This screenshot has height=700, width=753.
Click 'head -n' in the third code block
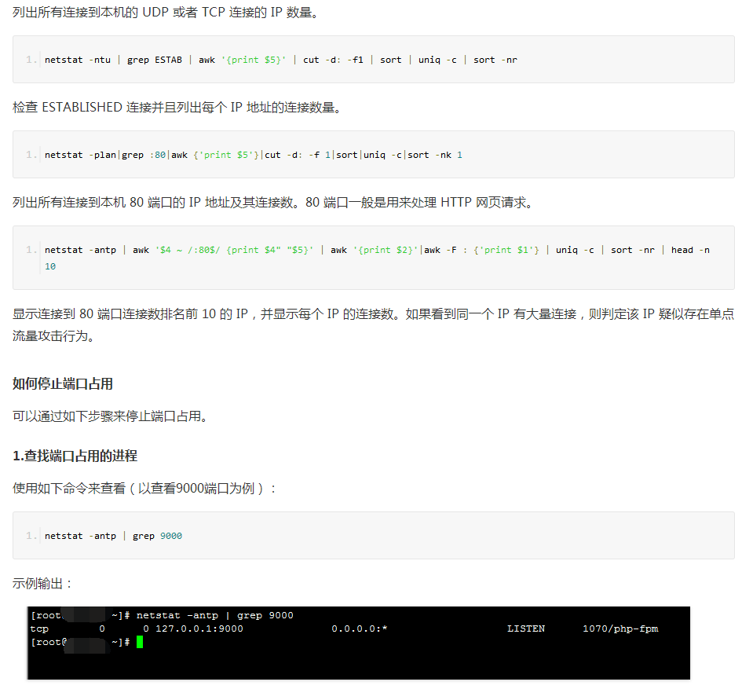tap(690, 250)
